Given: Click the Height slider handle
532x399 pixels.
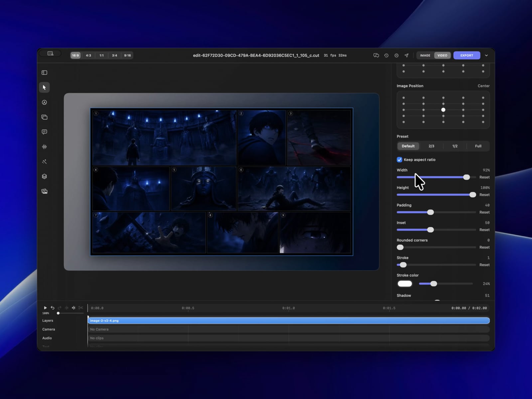Looking at the screenshot, I should (x=472, y=195).
